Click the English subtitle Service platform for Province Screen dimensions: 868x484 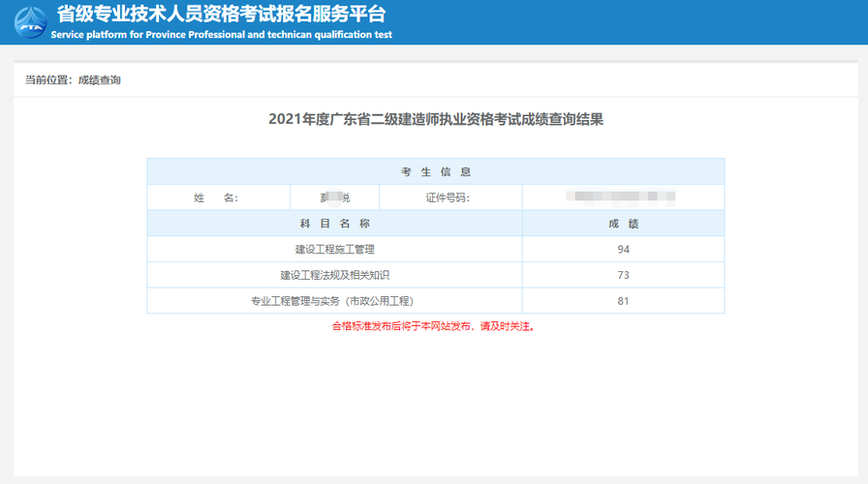tap(222, 34)
